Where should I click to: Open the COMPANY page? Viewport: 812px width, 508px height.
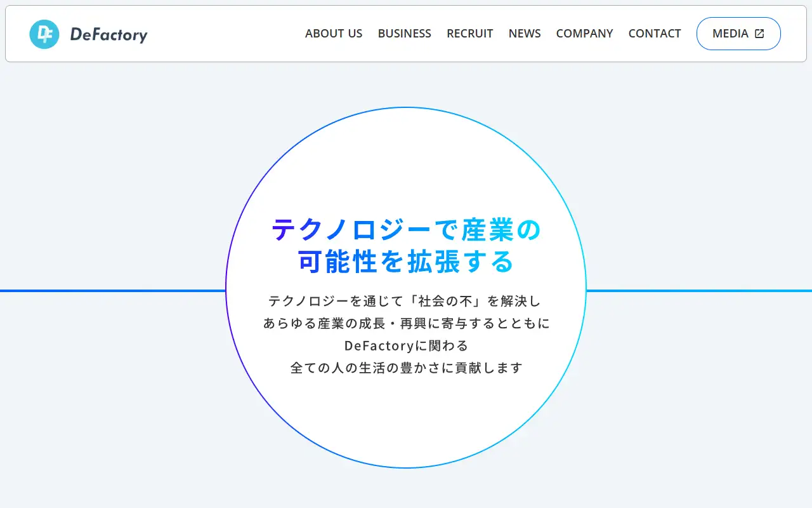(x=585, y=34)
